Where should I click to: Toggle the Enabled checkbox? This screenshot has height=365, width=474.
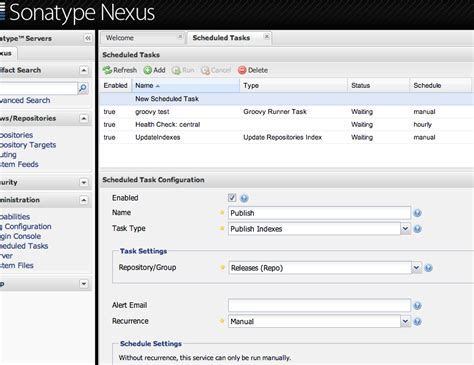[x=232, y=198]
